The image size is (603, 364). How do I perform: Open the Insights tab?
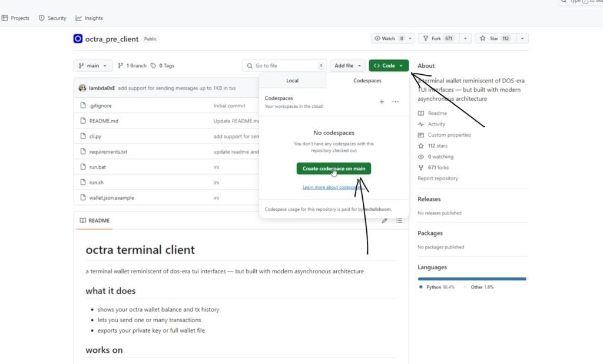(90, 18)
